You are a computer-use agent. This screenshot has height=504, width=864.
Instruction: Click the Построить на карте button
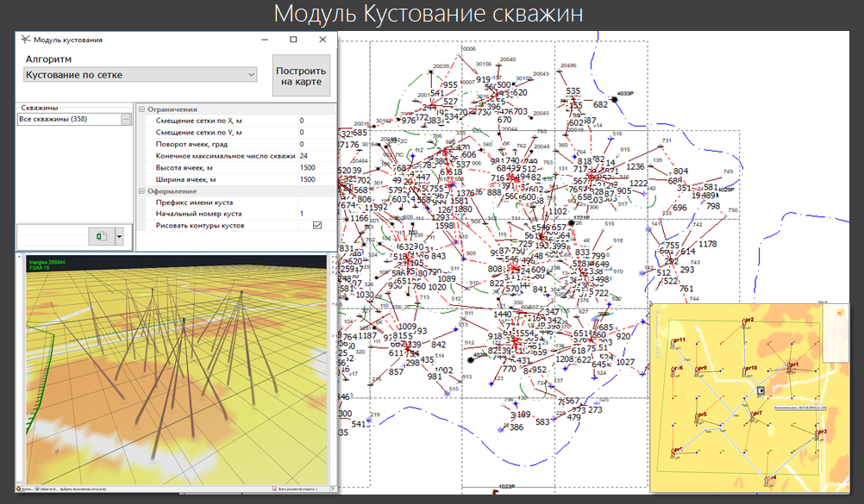[301, 76]
